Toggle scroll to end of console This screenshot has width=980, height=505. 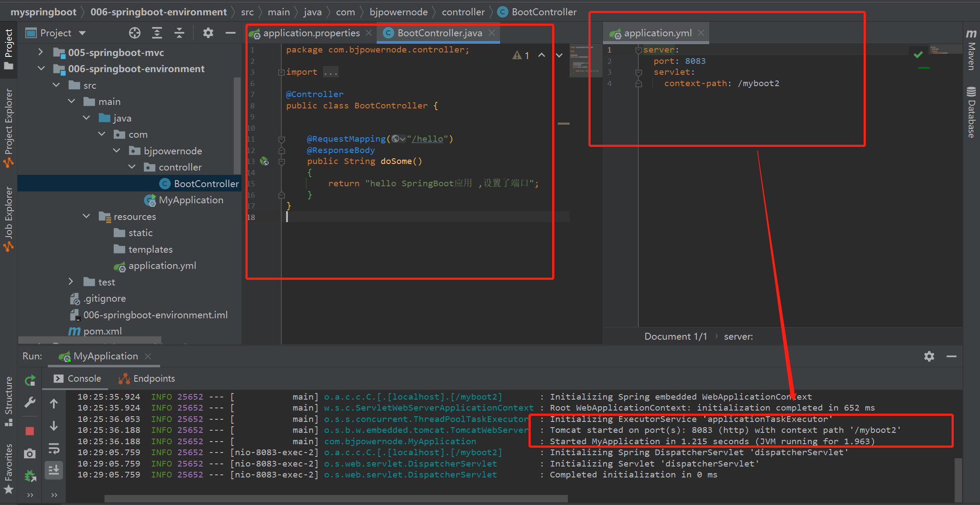click(x=54, y=470)
